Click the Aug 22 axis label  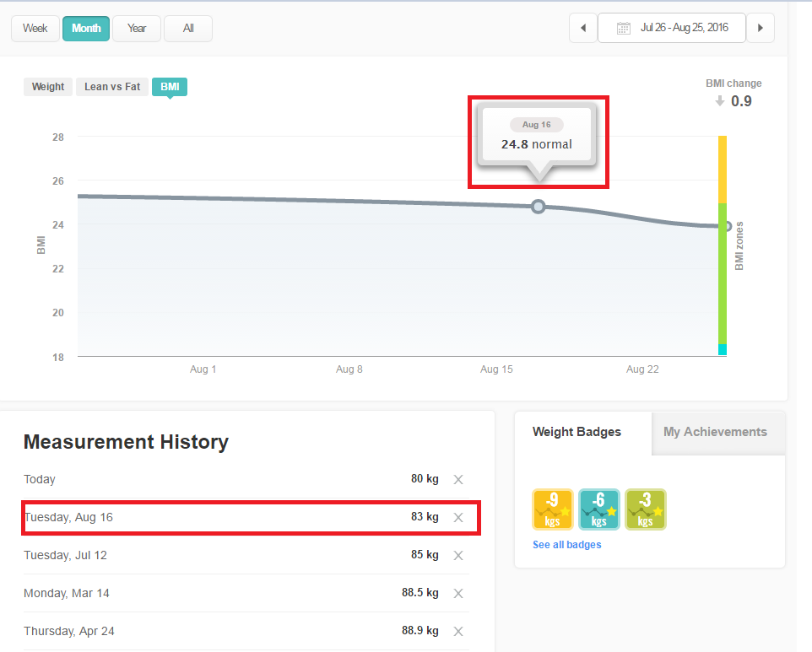coord(642,369)
